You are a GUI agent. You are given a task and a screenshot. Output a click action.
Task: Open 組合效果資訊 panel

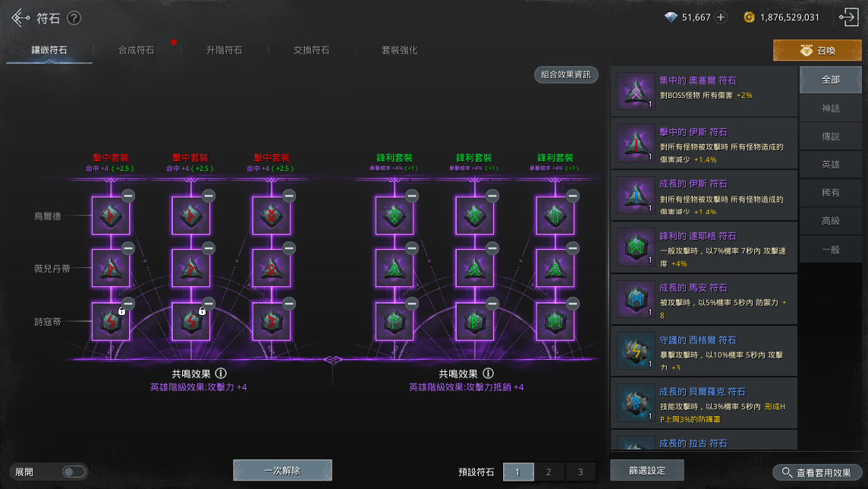point(566,74)
